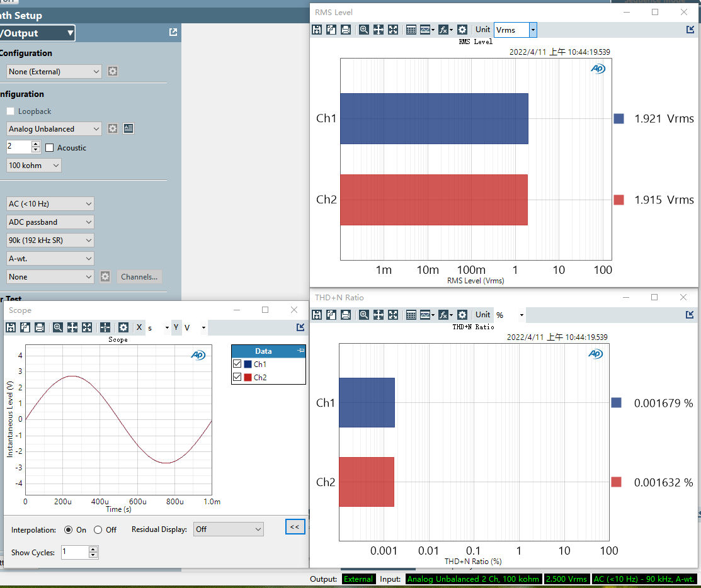Viewport: 701px width, 588px height.
Task: Select the pan tool in RMS Level toolbar
Action: click(379, 30)
